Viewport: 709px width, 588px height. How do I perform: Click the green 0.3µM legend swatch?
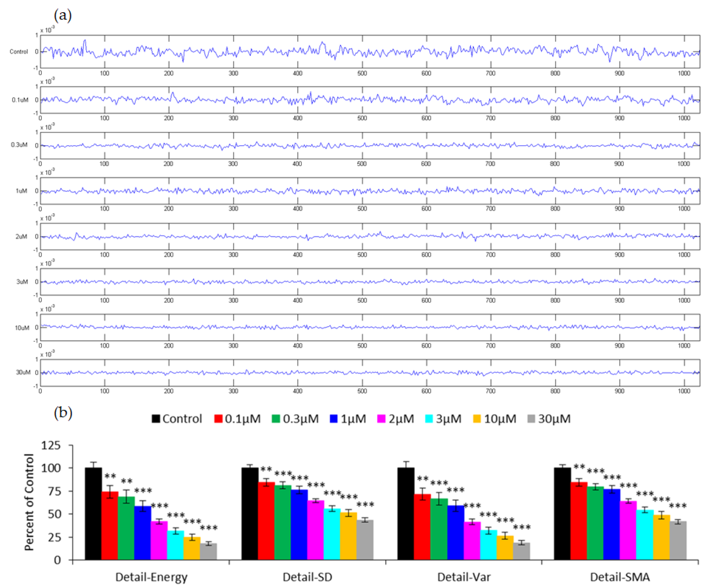(x=276, y=419)
